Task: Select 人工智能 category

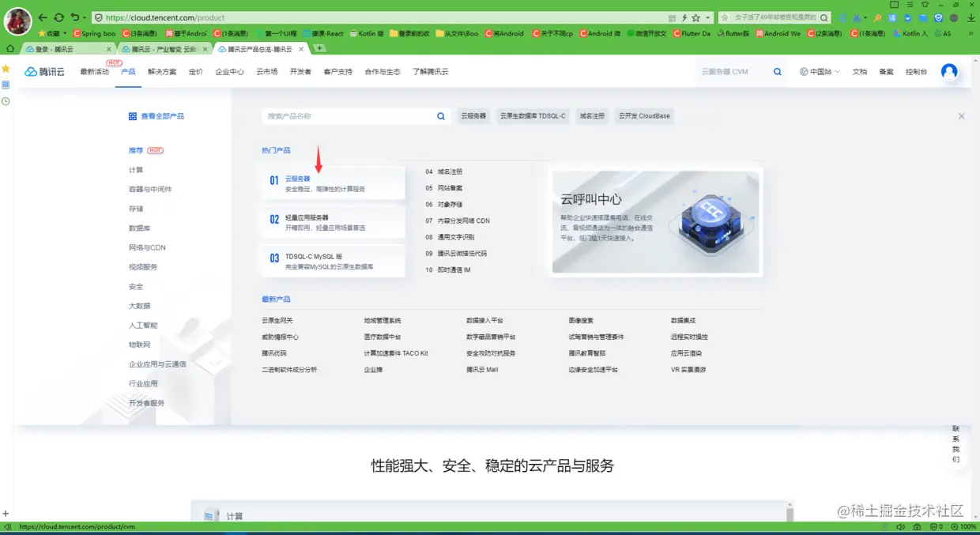Action: (x=143, y=325)
